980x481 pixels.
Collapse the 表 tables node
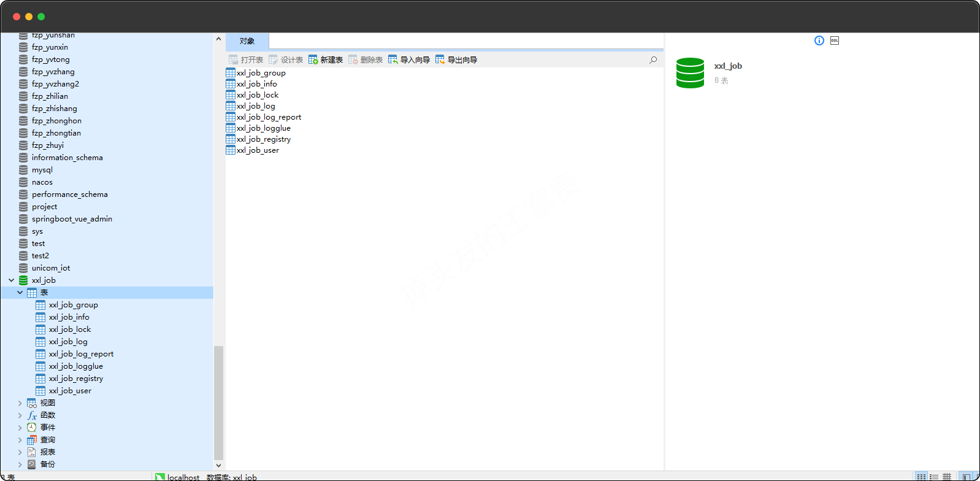tap(20, 293)
